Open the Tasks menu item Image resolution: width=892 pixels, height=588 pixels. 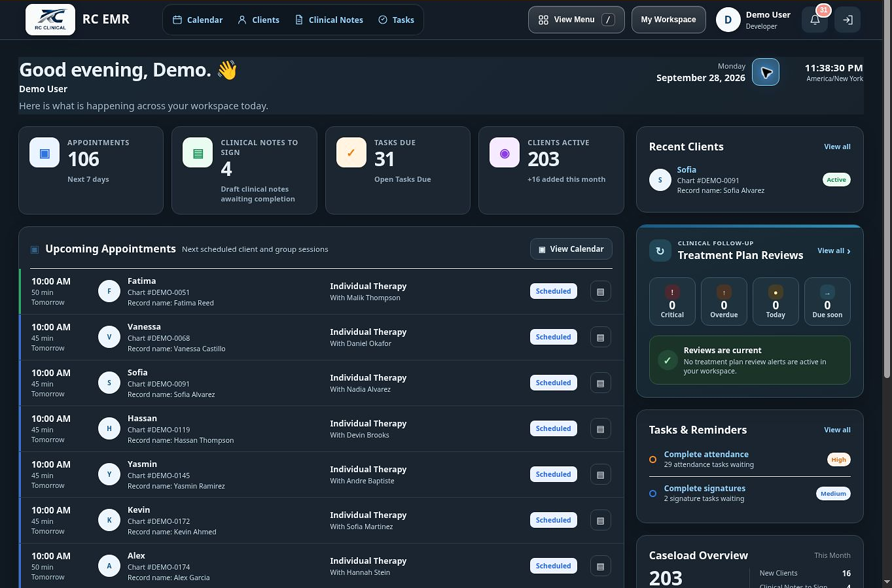point(396,20)
